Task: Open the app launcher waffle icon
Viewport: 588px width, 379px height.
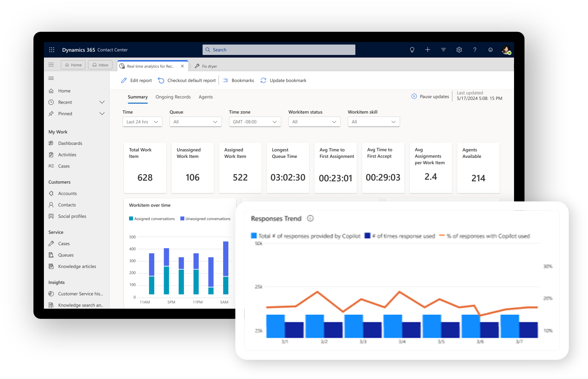Action: coord(52,50)
